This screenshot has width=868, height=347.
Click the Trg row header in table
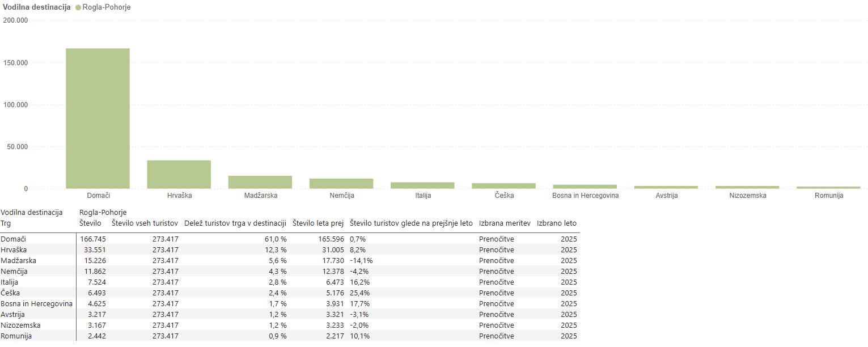6,223
